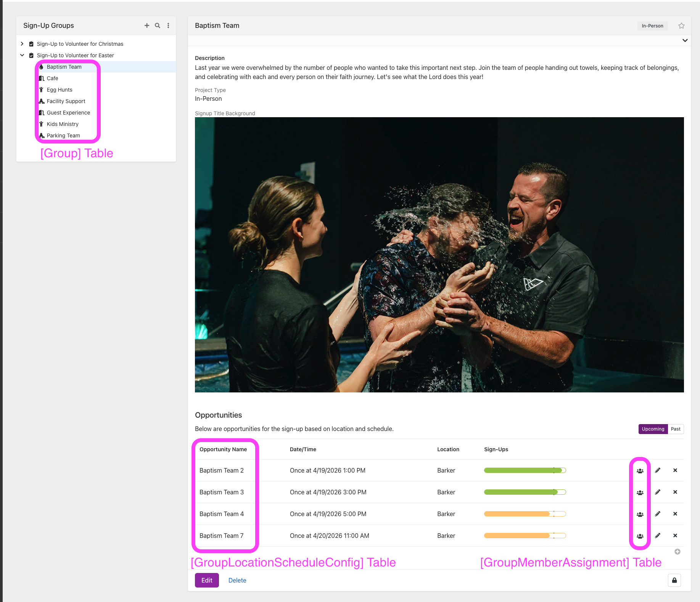
Task: Click the Delete link
Action: [237, 580]
